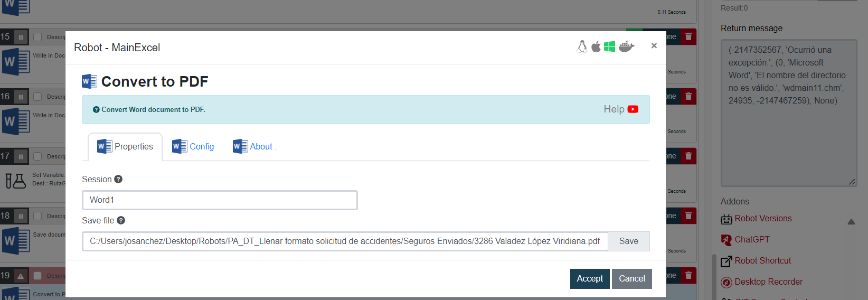Tick the checkbox on step 16
868x300 pixels.
(37, 97)
